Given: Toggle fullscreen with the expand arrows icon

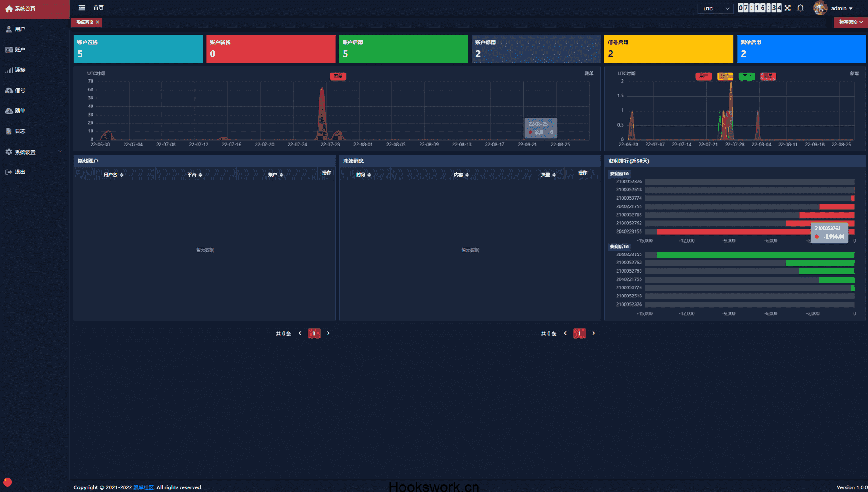Looking at the screenshot, I should (787, 8).
